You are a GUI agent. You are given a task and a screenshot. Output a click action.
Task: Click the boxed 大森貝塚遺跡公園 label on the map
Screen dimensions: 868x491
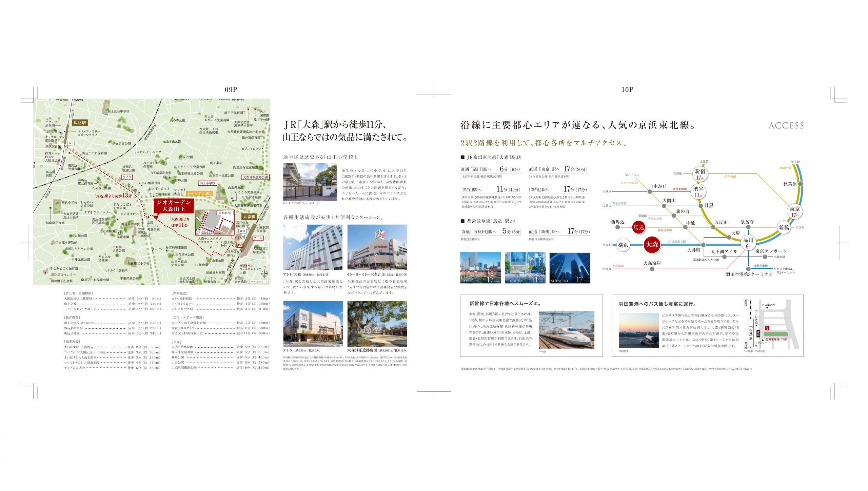(256, 177)
